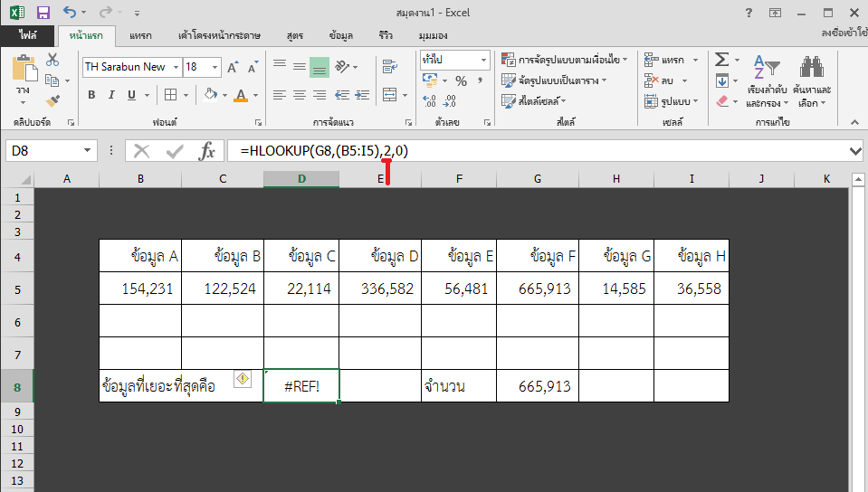Click the Insert Function fx icon
Image resolution: width=868 pixels, height=492 pixels.
[207, 151]
